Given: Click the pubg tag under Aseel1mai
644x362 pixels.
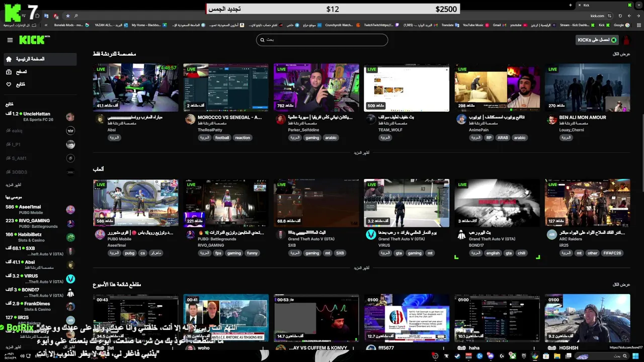Looking at the screenshot, I should coord(130,253).
